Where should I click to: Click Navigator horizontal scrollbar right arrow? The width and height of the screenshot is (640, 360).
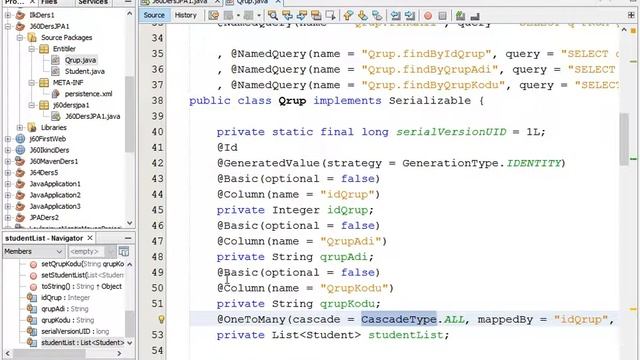(119, 353)
